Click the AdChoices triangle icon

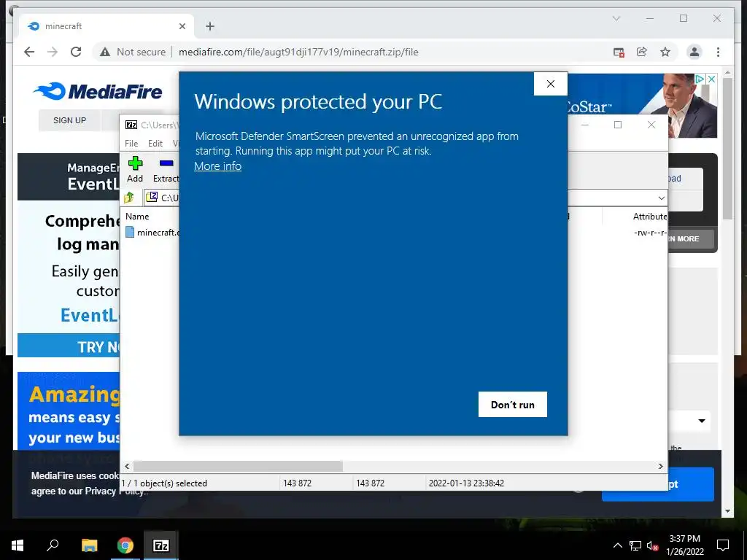point(700,79)
